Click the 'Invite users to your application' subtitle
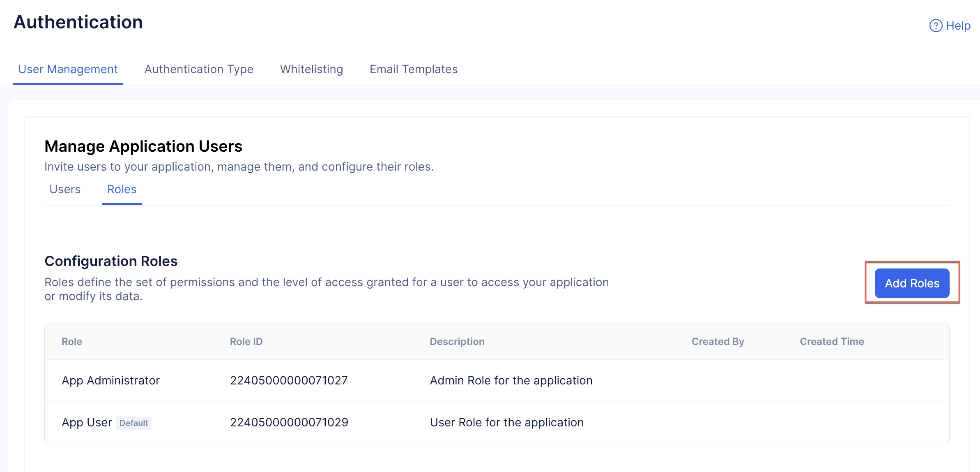Screen dimensions: 980x472 (x=239, y=167)
